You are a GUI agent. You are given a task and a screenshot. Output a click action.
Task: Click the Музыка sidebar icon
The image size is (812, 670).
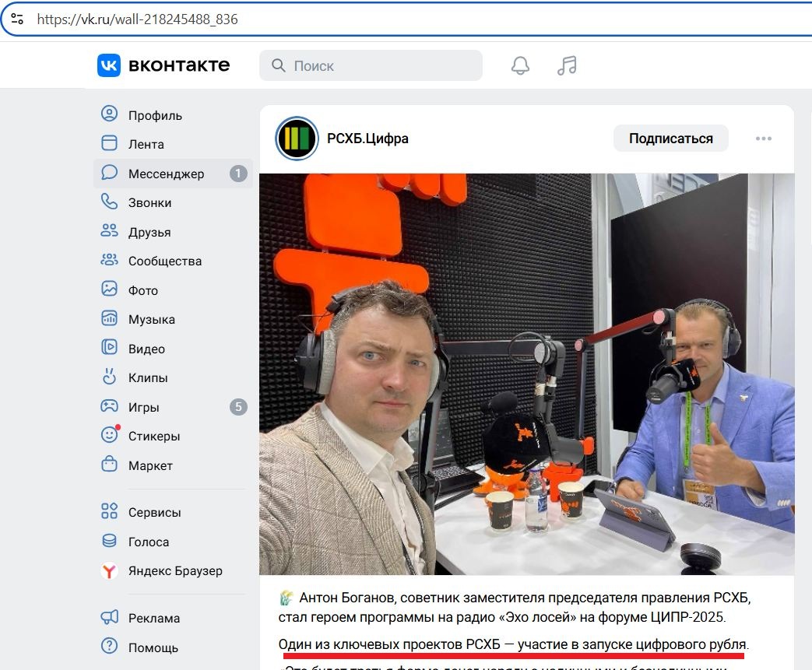point(109,318)
